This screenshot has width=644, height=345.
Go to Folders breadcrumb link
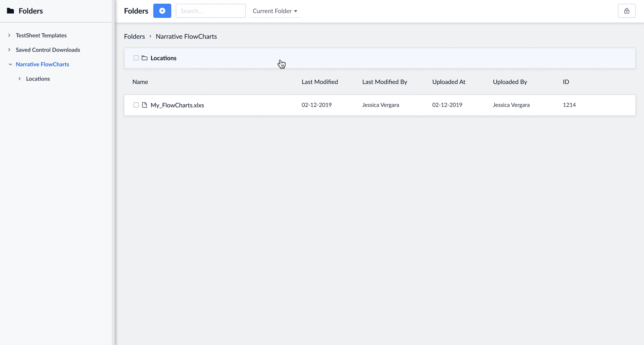(134, 36)
